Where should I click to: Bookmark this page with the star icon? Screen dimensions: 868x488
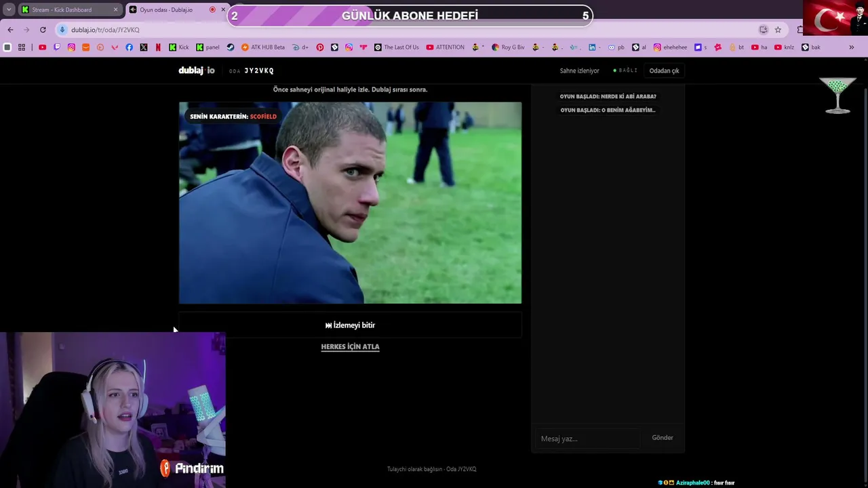pos(778,30)
